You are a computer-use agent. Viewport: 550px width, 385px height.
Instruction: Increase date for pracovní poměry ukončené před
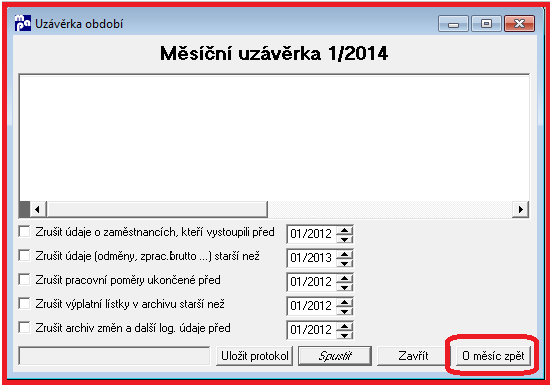[x=344, y=278]
